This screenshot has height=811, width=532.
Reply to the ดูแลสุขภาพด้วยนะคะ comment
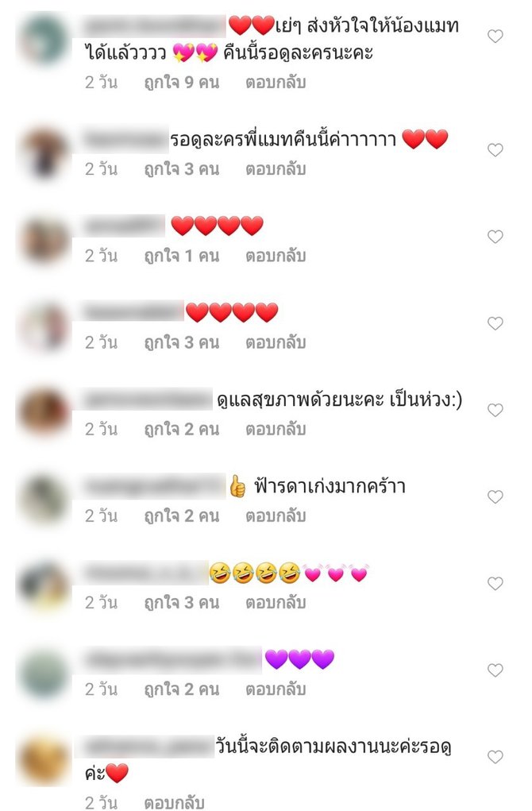point(276,429)
